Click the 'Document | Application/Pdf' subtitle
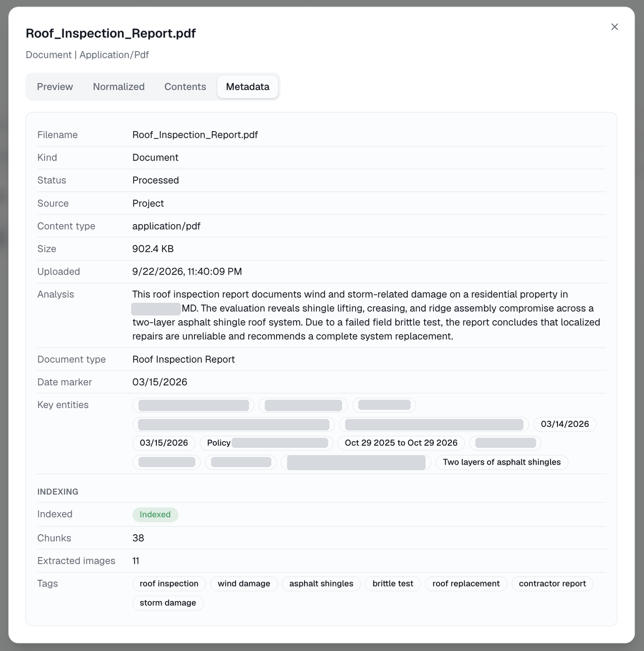 [87, 55]
